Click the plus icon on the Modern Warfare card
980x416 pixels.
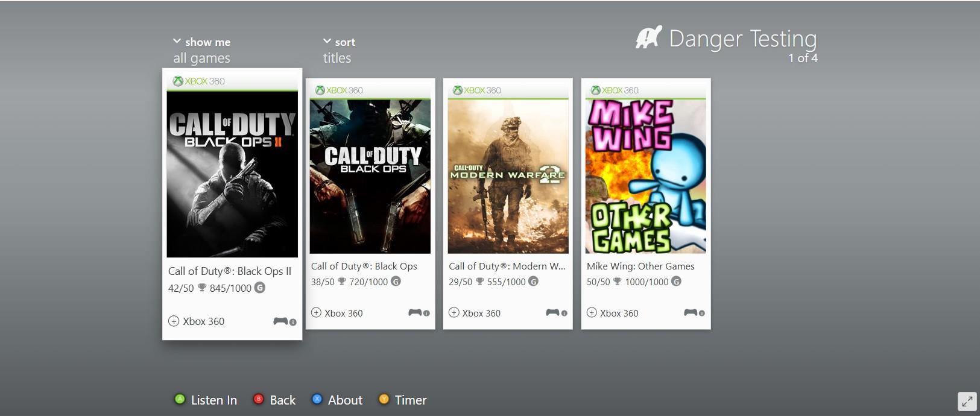(454, 312)
